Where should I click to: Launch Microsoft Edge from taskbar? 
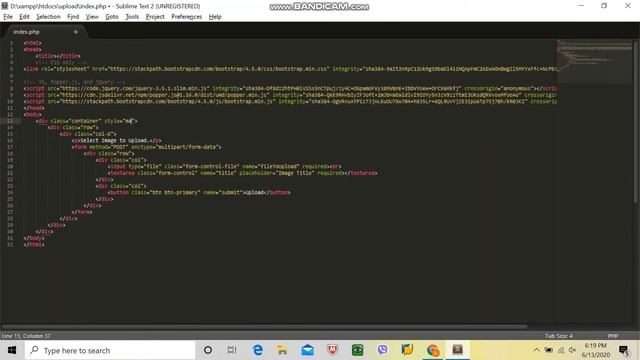coord(258,350)
